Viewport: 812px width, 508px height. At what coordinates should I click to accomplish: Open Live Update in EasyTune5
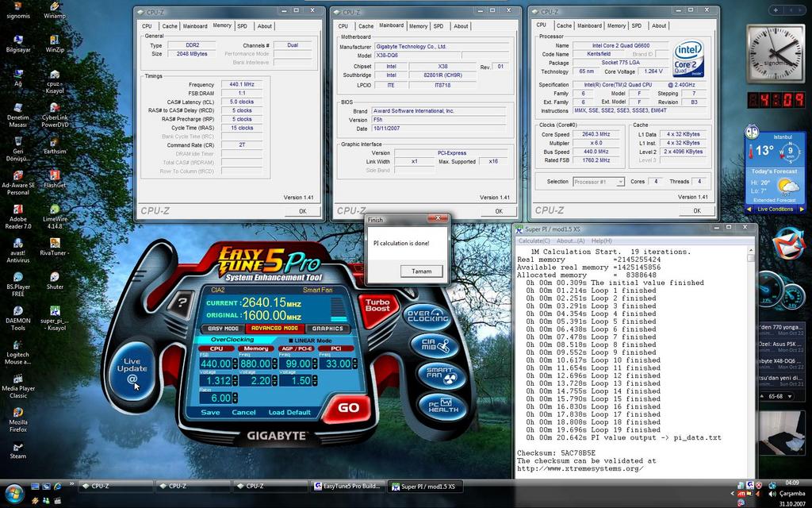coord(132,369)
